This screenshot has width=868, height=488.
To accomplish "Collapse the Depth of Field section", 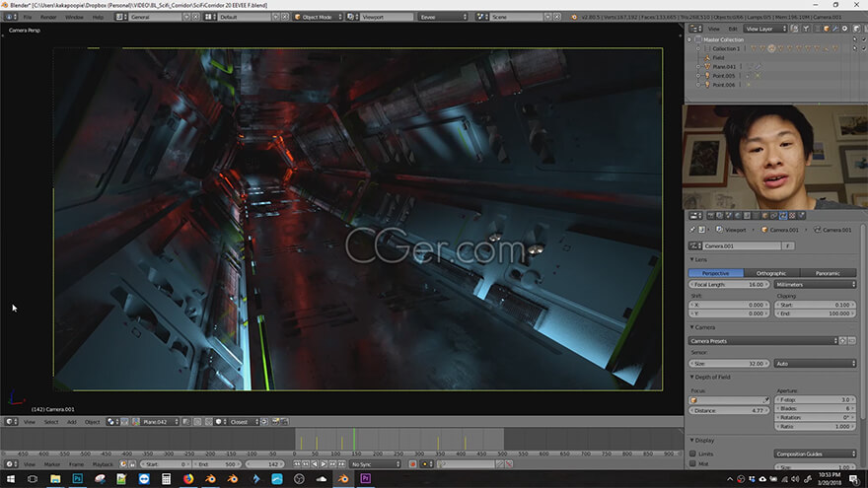I will [692, 377].
